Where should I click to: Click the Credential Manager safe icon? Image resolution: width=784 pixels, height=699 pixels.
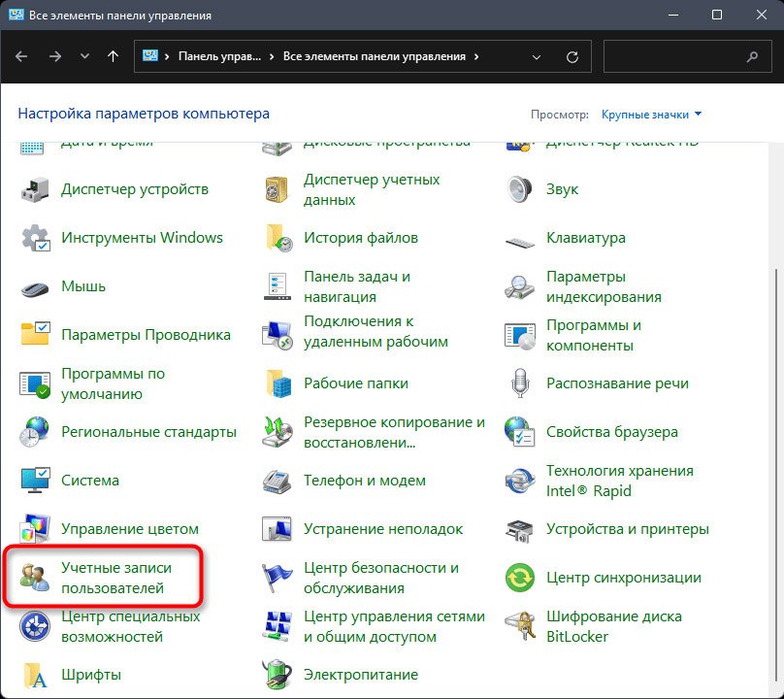pos(277,189)
